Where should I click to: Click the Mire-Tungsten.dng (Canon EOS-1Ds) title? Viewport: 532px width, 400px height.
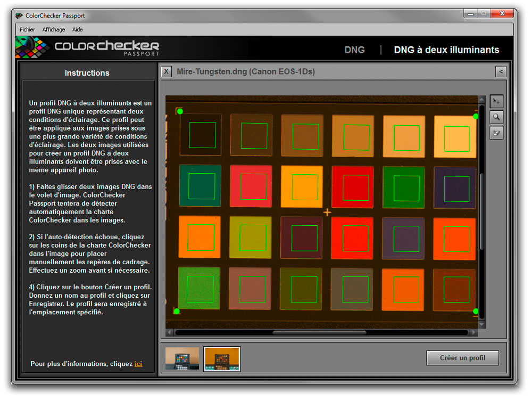pos(246,72)
